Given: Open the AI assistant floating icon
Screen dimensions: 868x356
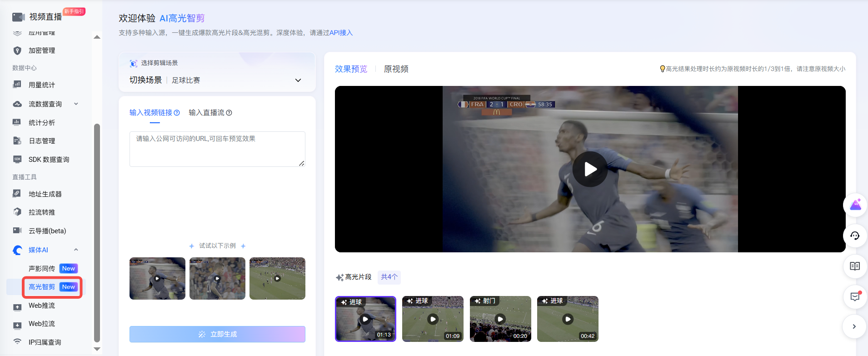Looking at the screenshot, I should point(855,205).
